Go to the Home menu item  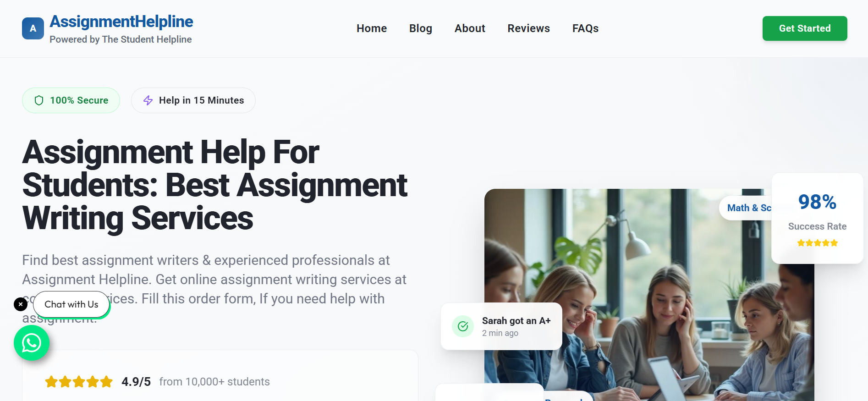click(x=372, y=28)
